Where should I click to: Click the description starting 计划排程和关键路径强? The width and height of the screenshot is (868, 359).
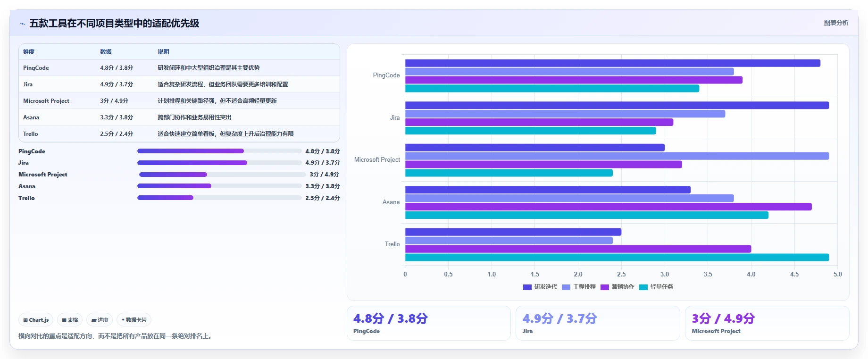pos(217,101)
